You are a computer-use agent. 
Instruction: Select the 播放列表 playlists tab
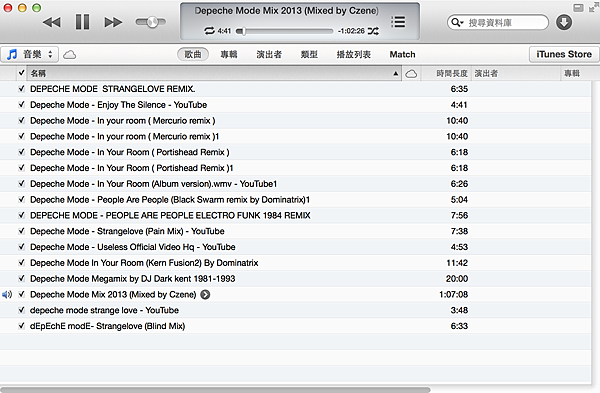354,54
